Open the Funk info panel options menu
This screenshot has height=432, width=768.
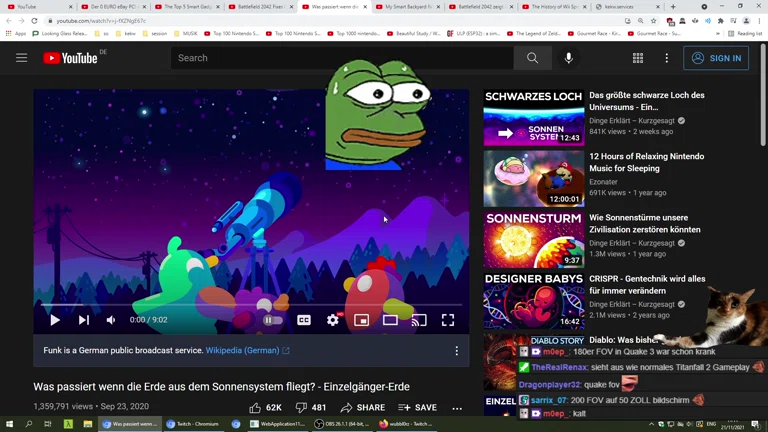456,350
